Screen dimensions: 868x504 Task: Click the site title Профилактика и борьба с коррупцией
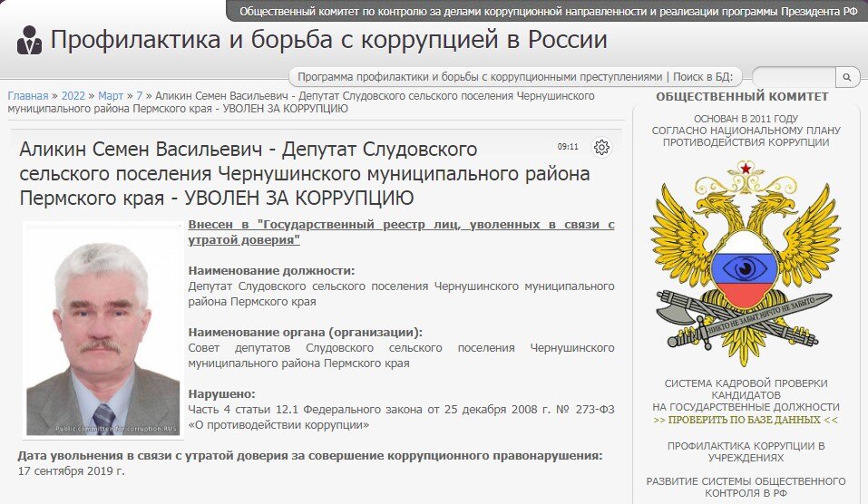coord(329,40)
